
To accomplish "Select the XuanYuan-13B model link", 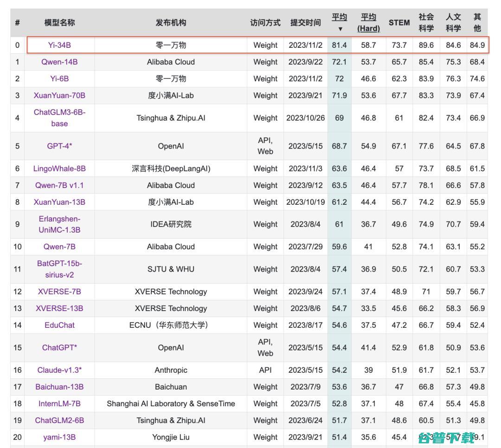I will 59,202.
